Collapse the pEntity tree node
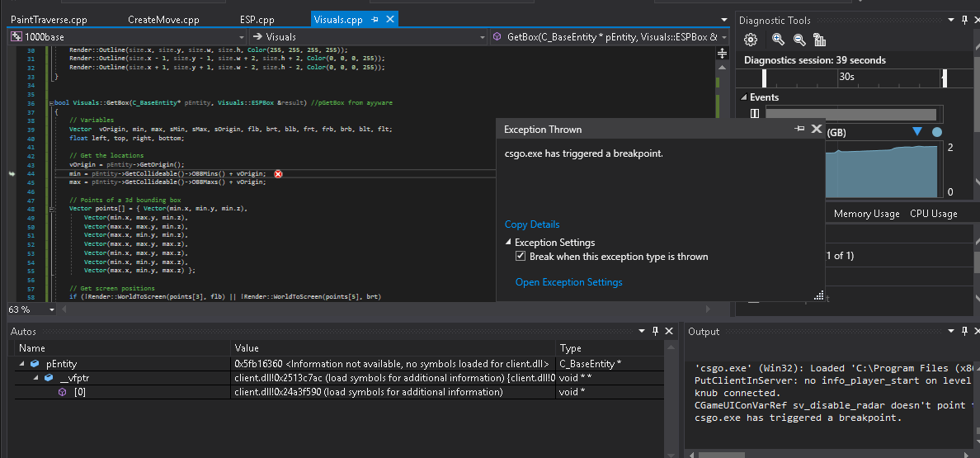The image size is (980, 458). 21,364
